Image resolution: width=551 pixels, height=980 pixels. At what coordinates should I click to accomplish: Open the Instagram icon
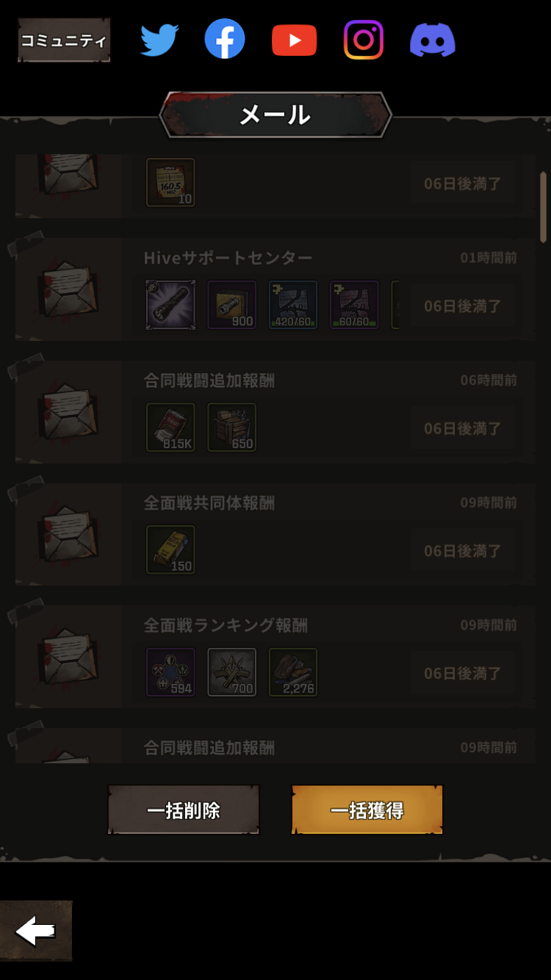[364, 40]
